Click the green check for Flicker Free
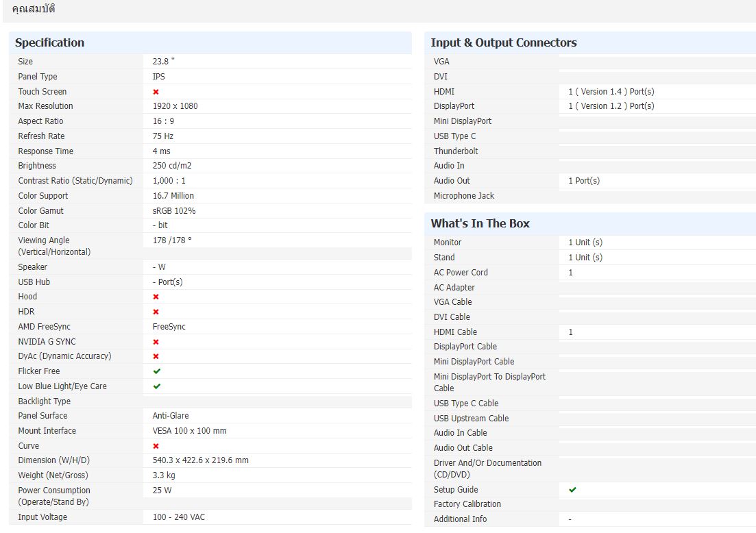This screenshot has width=756, height=533. pos(157,371)
